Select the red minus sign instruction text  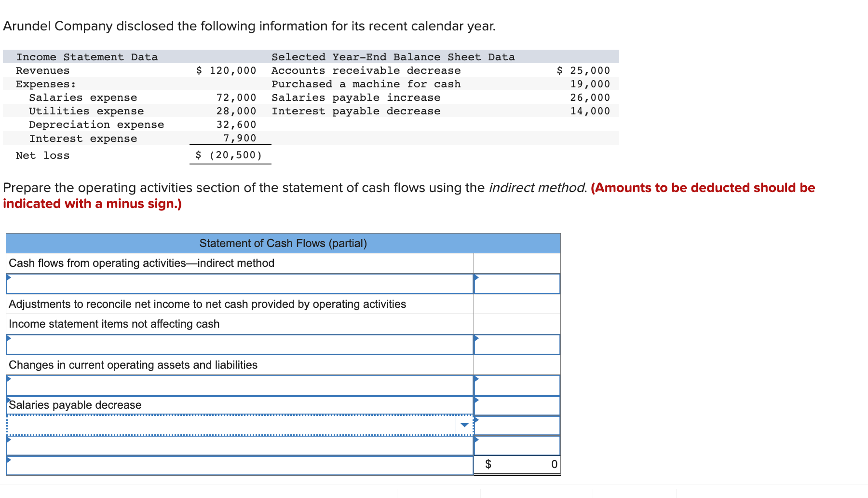coord(409,195)
